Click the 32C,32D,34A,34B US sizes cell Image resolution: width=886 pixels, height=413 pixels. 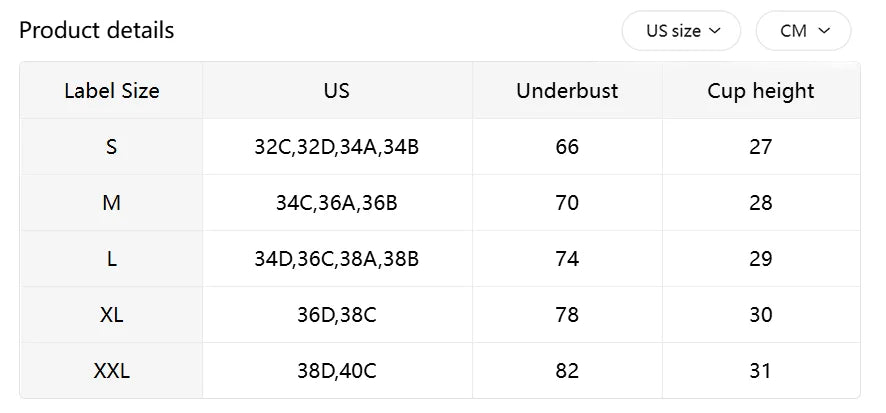pos(337,147)
